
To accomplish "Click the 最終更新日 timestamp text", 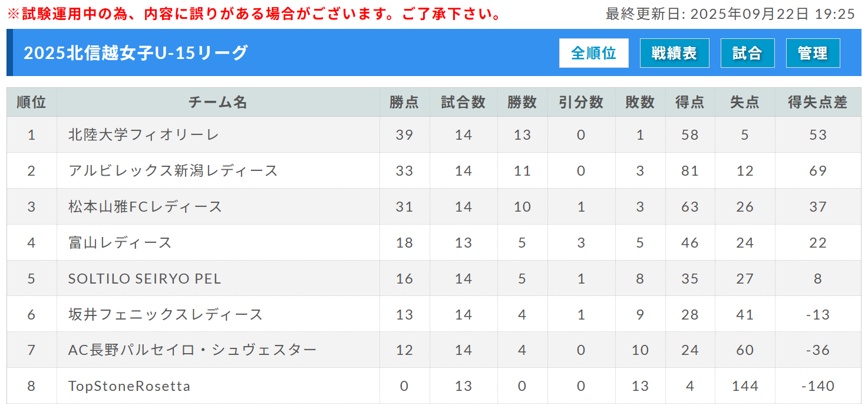I will pyautogui.click(x=730, y=14).
